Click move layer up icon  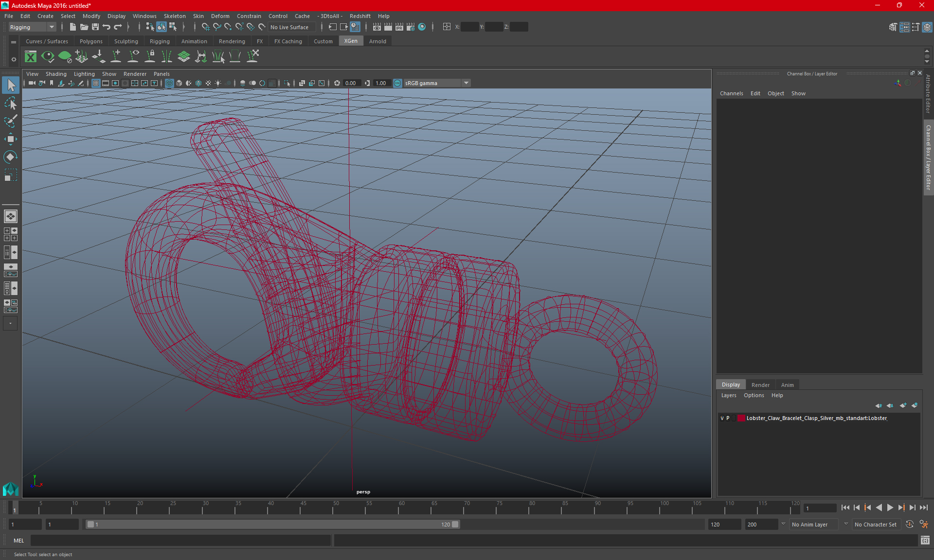click(879, 405)
